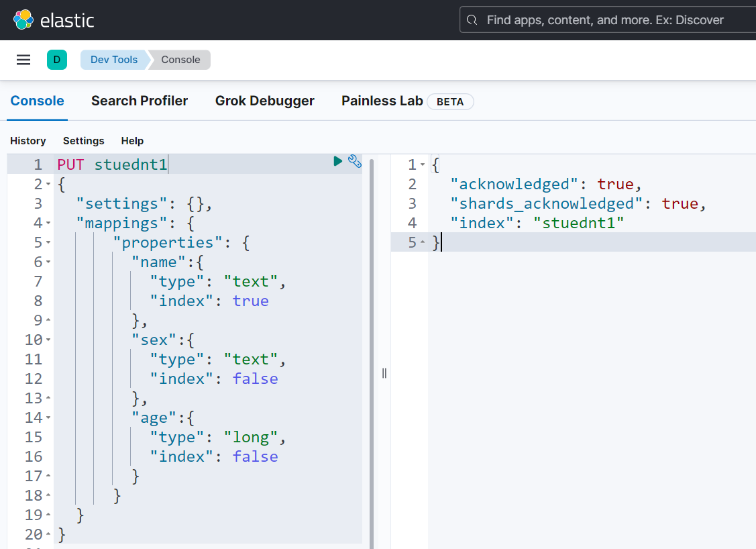Collapse the response JSON at line 1
The width and height of the screenshot is (756, 549).
point(423,165)
